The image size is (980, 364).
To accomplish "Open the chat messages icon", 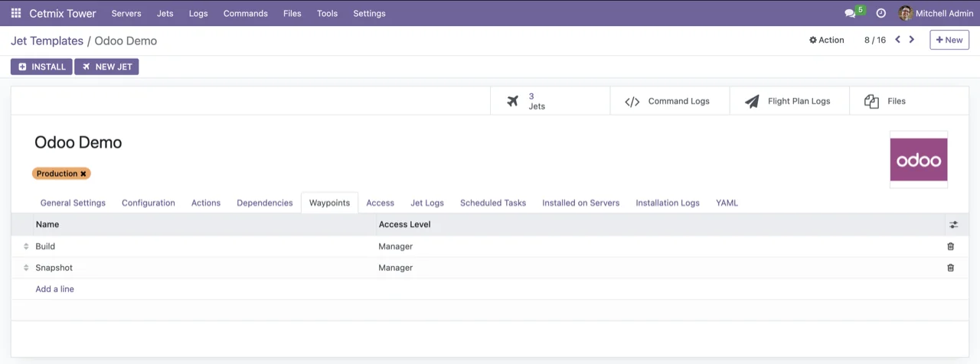I will (850, 14).
